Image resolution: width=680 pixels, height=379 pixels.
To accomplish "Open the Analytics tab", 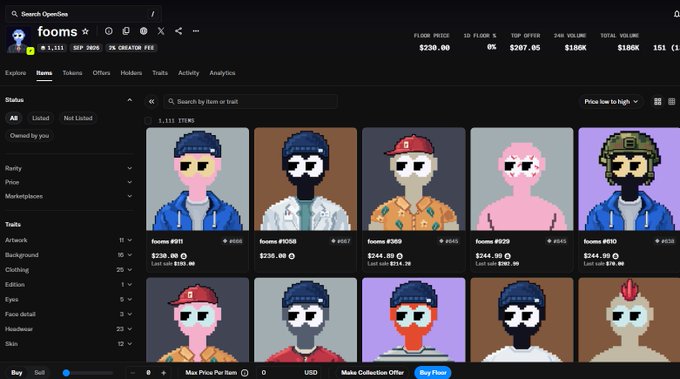I will point(222,73).
